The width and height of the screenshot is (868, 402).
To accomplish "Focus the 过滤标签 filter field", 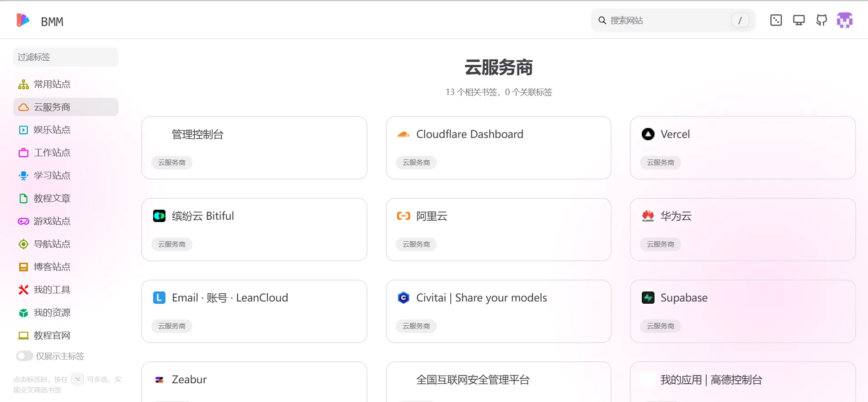I will [66, 57].
